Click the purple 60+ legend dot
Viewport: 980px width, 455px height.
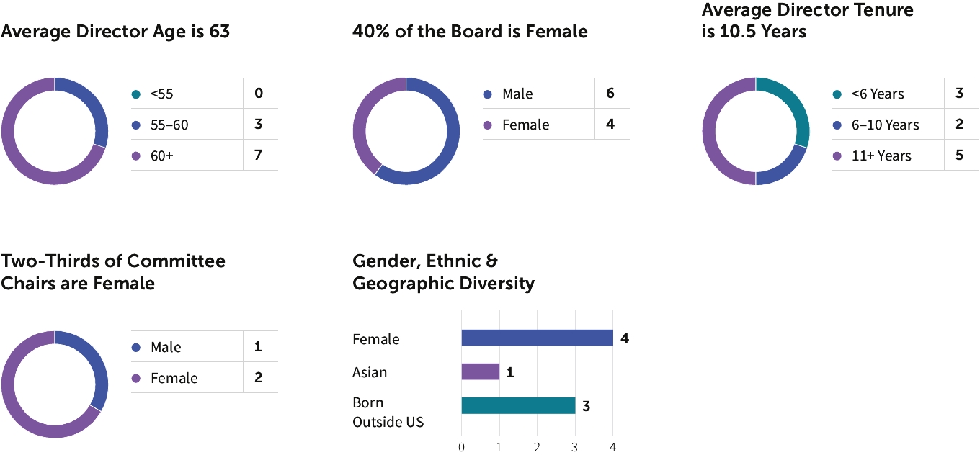135,156
